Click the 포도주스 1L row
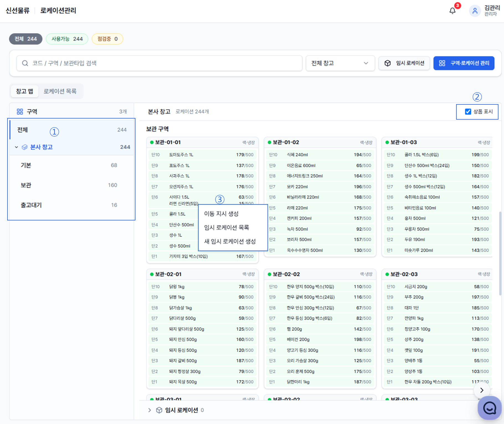This screenshot has height=424, width=504. (202, 165)
